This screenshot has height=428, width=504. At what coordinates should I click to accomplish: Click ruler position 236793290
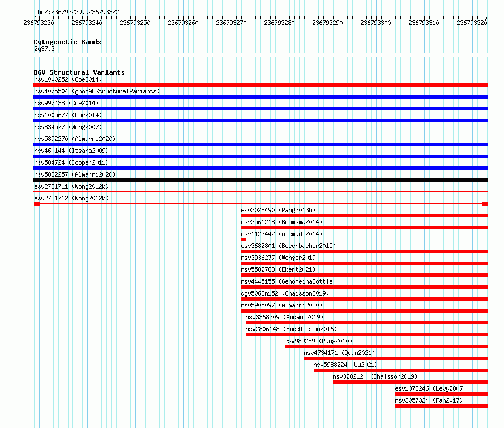click(327, 23)
